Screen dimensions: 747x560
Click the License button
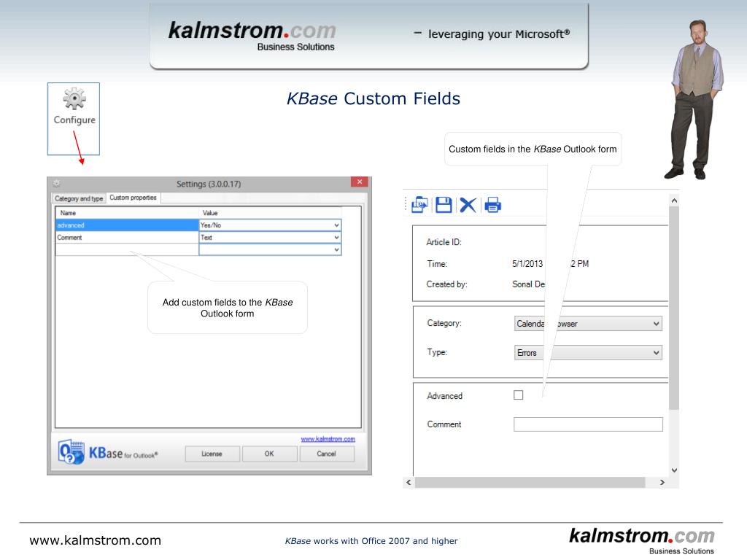[212, 454]
